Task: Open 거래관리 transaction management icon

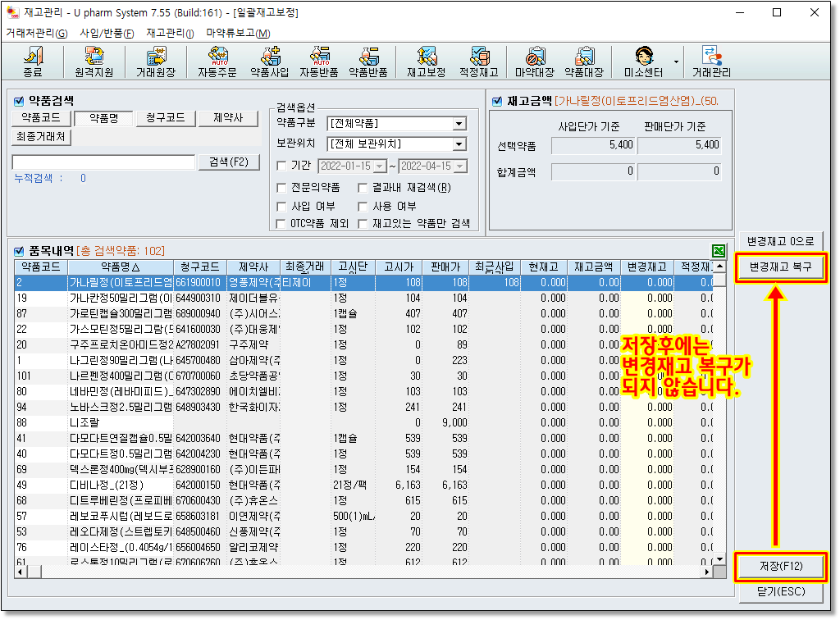Action: (x=711, y=62)
